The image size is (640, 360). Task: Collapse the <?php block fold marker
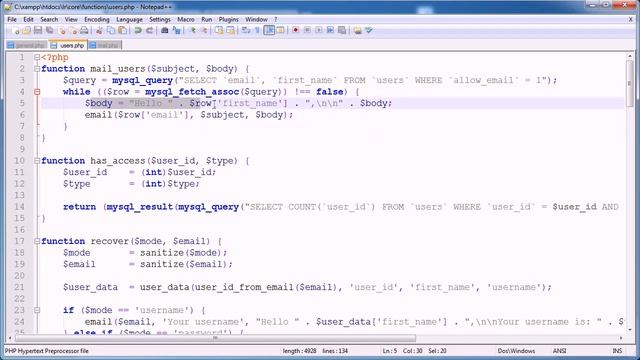point(37,58)
